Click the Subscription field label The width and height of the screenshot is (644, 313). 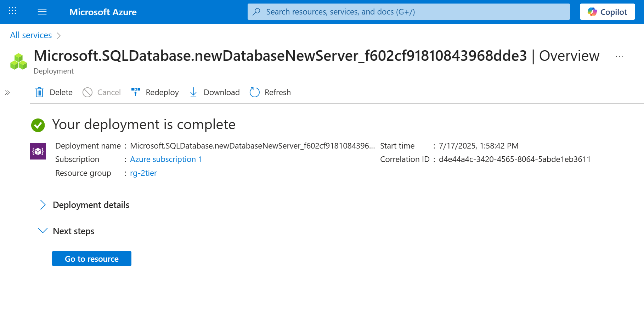77,160
